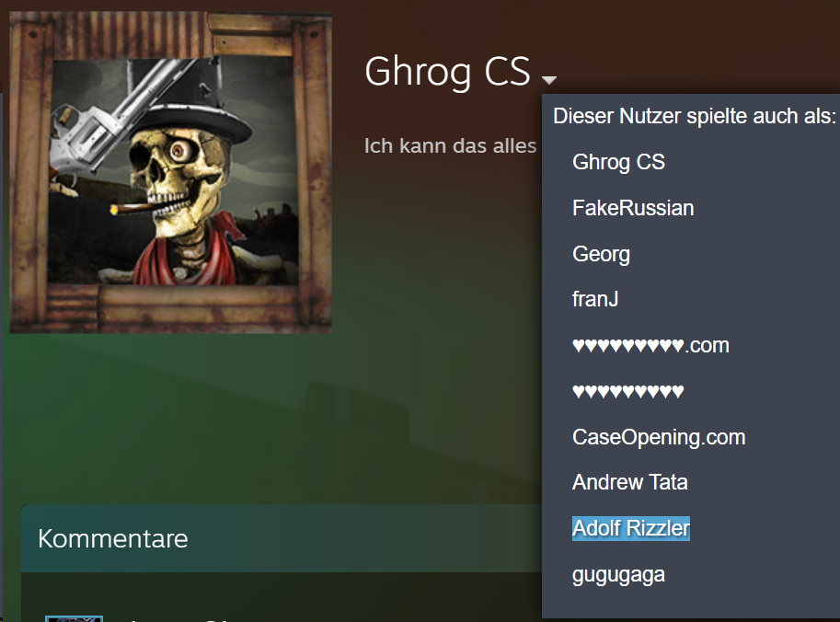Choose the CaseOpening.com alias entry
Screen dimensions: 840x622
click(659, 437)
